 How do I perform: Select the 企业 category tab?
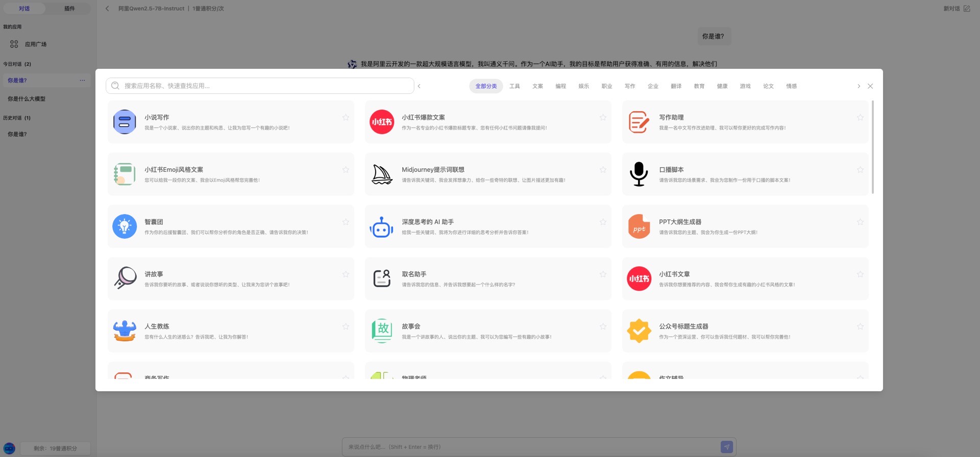pyautogui.click(x=653, y=86)
